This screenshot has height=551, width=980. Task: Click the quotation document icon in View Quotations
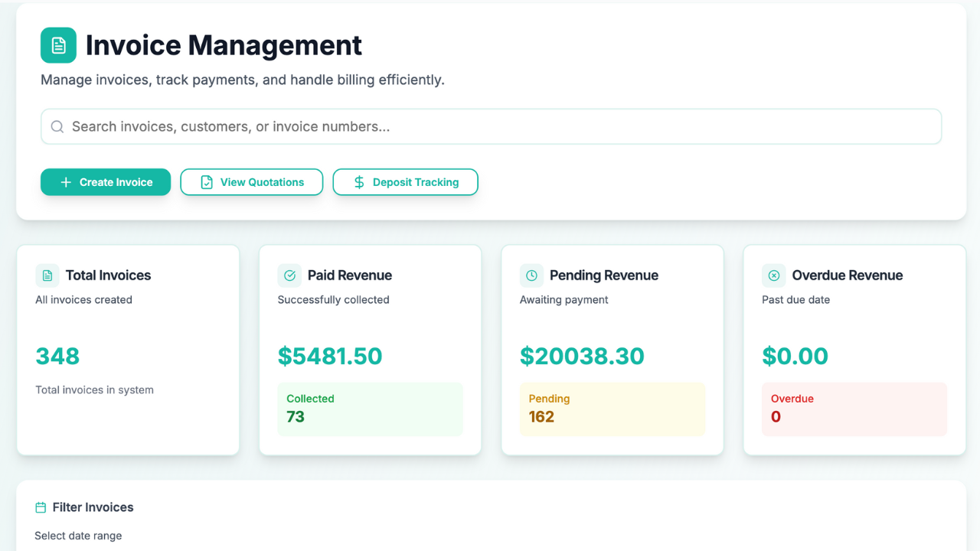(207, 182)
